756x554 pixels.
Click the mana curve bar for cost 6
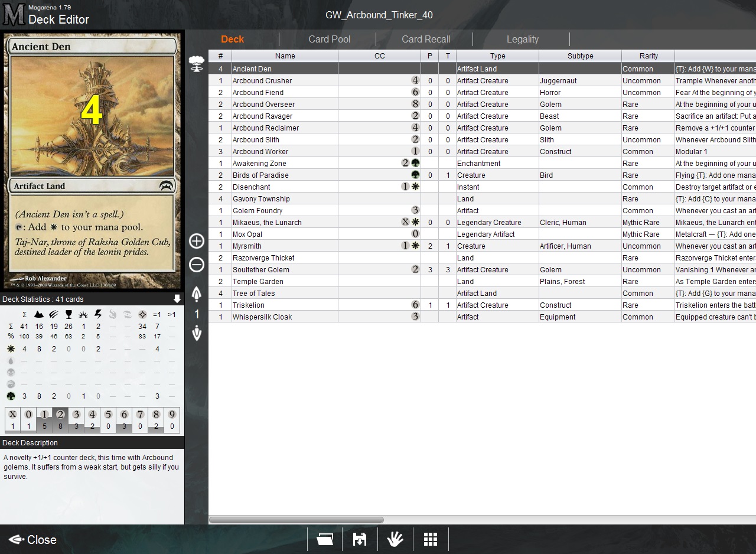(x=124, y=420)
